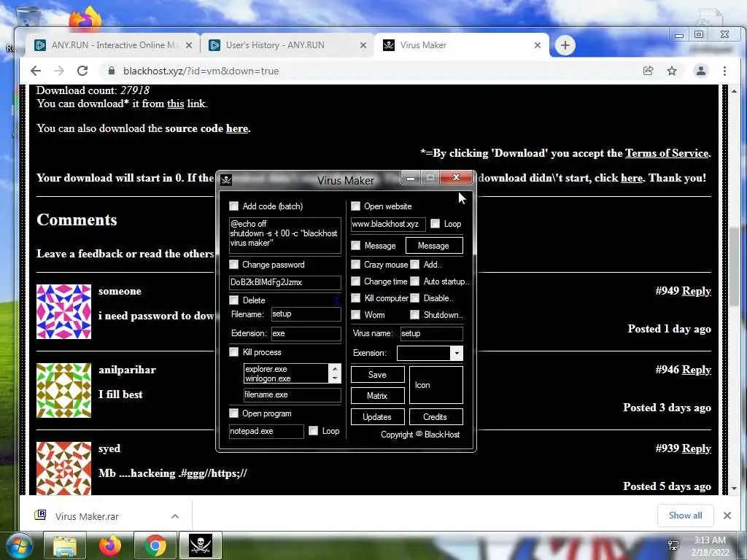Launch Firefox from the taskbar

(x=110, y=545)
